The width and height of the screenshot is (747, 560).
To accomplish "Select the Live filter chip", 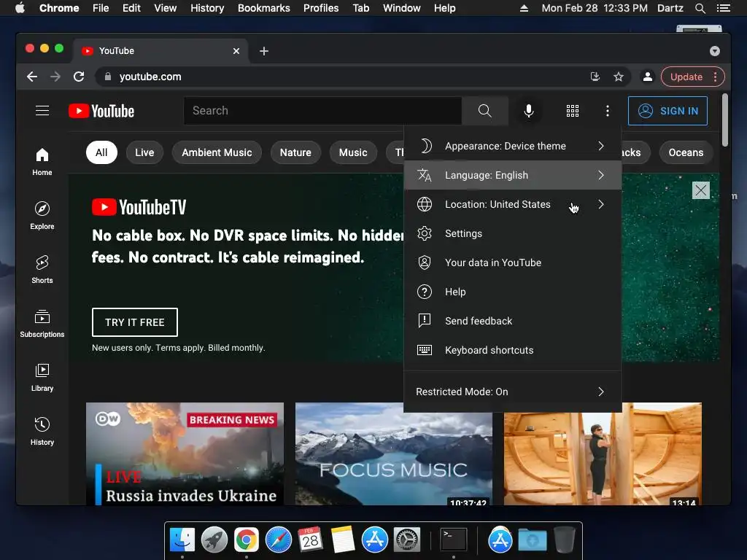I will coord(144,152).
